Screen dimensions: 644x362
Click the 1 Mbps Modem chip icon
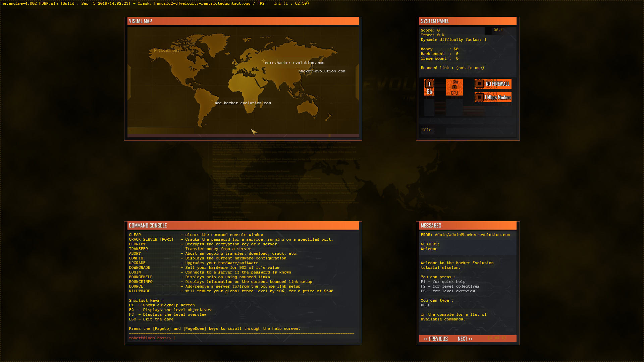click(x=493, y=97)
